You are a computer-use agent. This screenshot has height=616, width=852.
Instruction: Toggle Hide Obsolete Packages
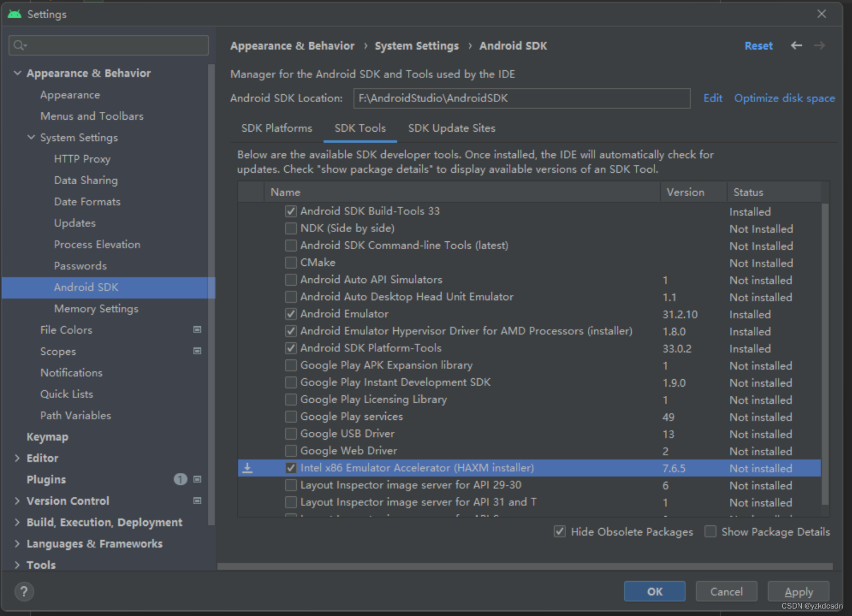[x=560, y=532]
